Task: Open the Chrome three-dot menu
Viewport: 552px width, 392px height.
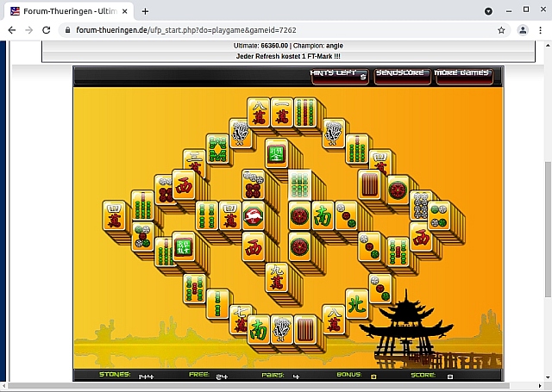Action: [541, 30]
